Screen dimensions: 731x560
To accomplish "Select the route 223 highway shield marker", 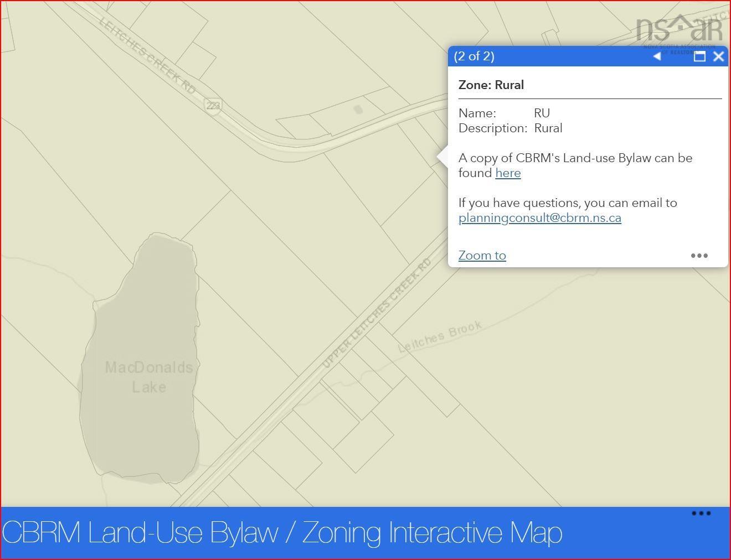I will coord(213,106).
